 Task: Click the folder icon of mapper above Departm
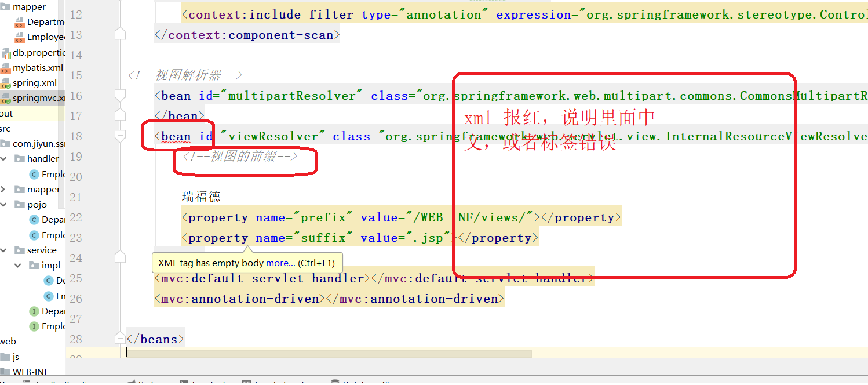click(x=6, y=8)
